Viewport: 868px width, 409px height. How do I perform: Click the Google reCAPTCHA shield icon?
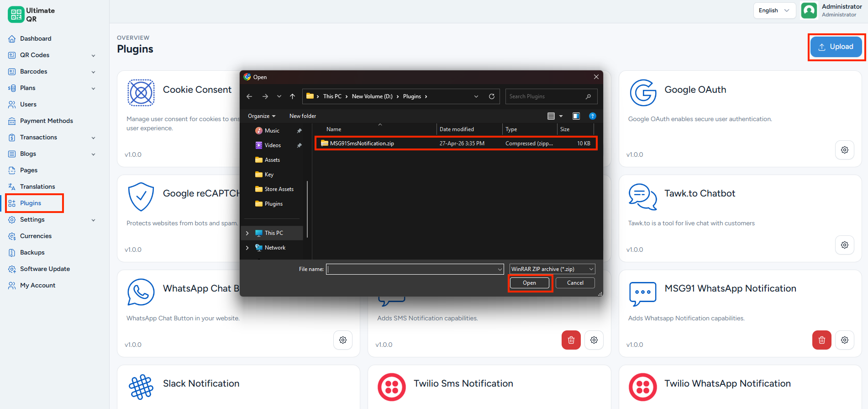tap(141, 197)
